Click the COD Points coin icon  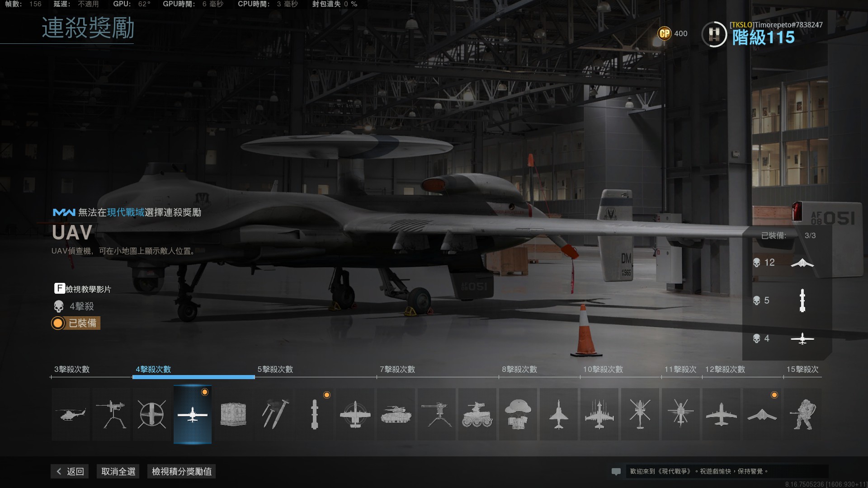665,33
